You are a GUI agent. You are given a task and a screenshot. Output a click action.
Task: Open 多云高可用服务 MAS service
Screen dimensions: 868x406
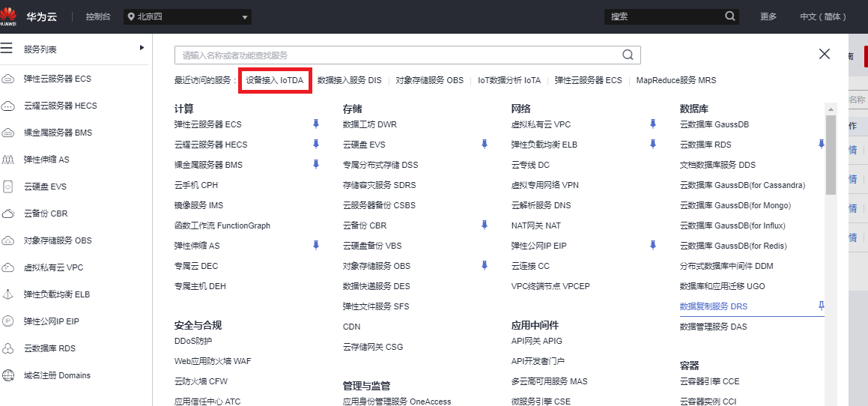[549, 381]
